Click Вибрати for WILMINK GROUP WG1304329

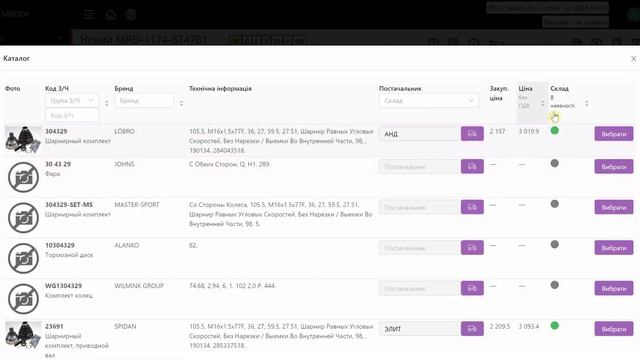click(614, 289)
